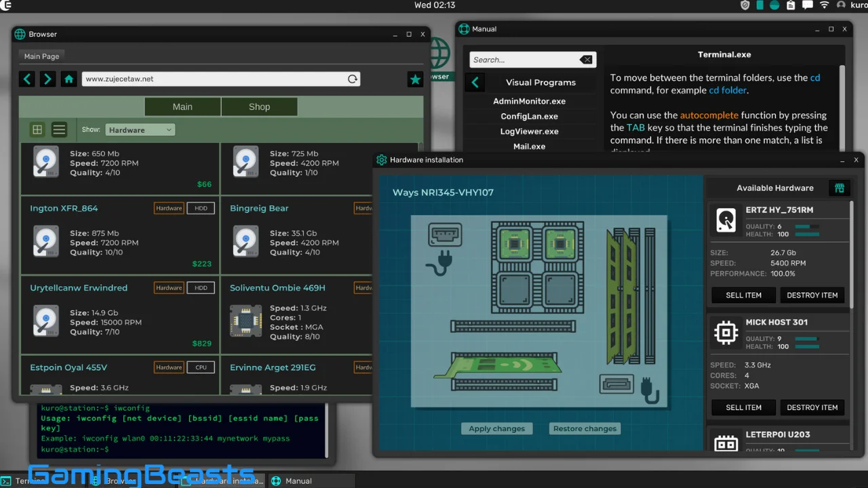This screenshot has height=488, width=868.
Task: Open LogViewer.exe in the Manual list
Action: click(x=529, y=131)
